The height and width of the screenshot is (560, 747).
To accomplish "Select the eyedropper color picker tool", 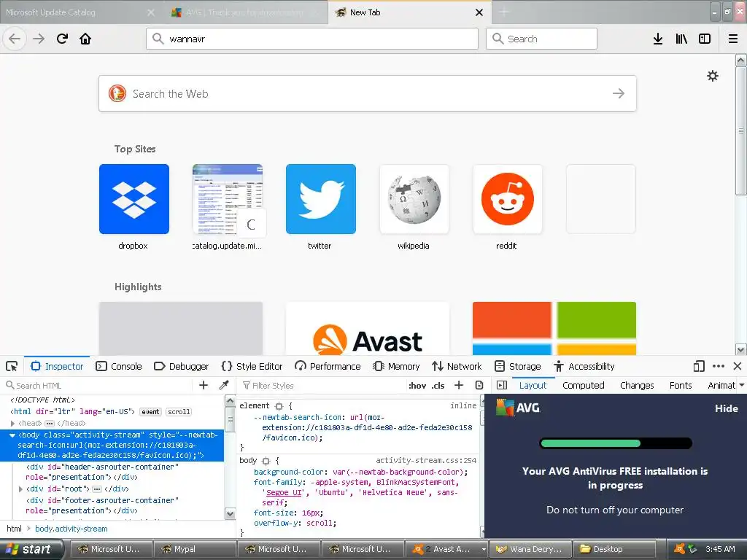I will tap(224, 385).
